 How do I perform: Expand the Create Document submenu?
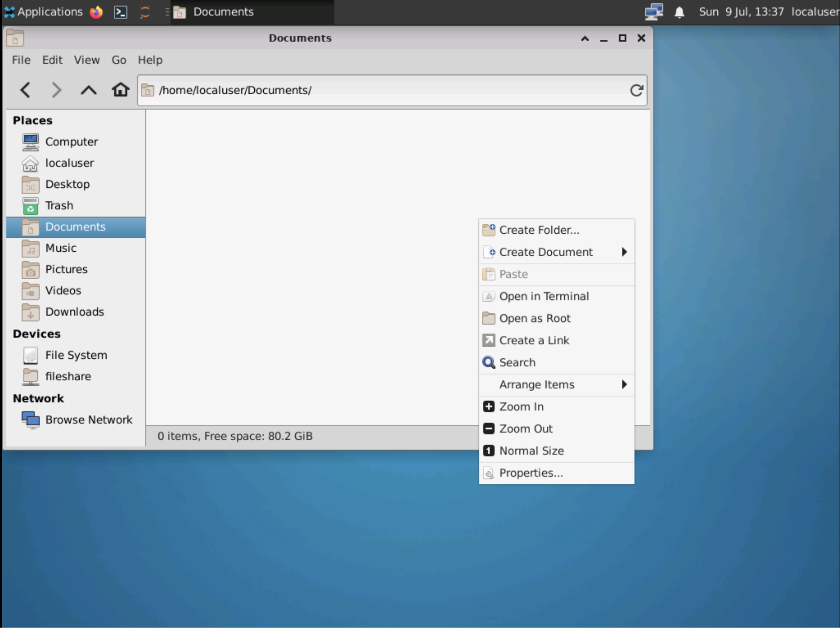tap(557, 253)
